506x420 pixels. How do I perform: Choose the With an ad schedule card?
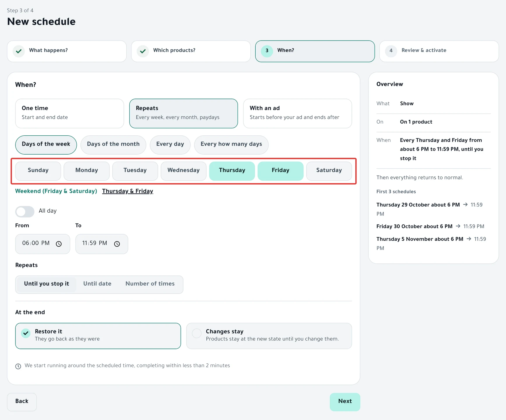tap(298, 113)
